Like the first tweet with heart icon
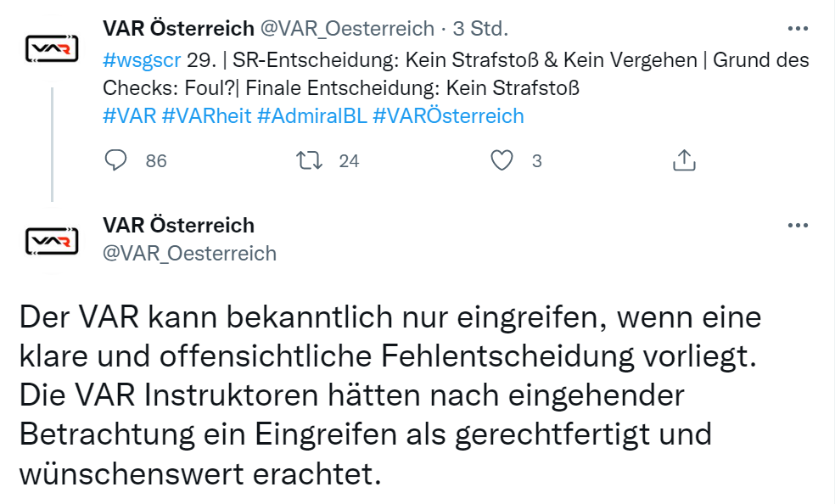The image size is (835, 504). click(x=503, y=160)
